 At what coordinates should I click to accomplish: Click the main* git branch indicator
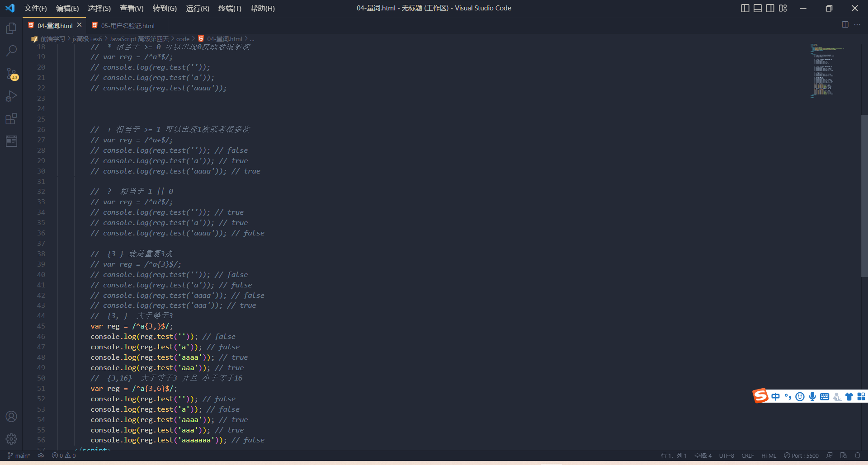(19, 456)
